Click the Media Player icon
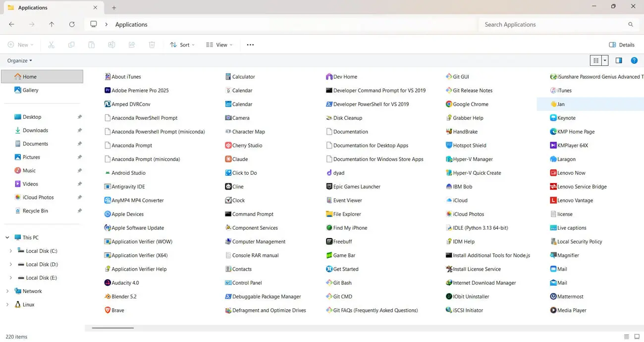This screenshot has width=644, height=342. [x=553, y=310]
